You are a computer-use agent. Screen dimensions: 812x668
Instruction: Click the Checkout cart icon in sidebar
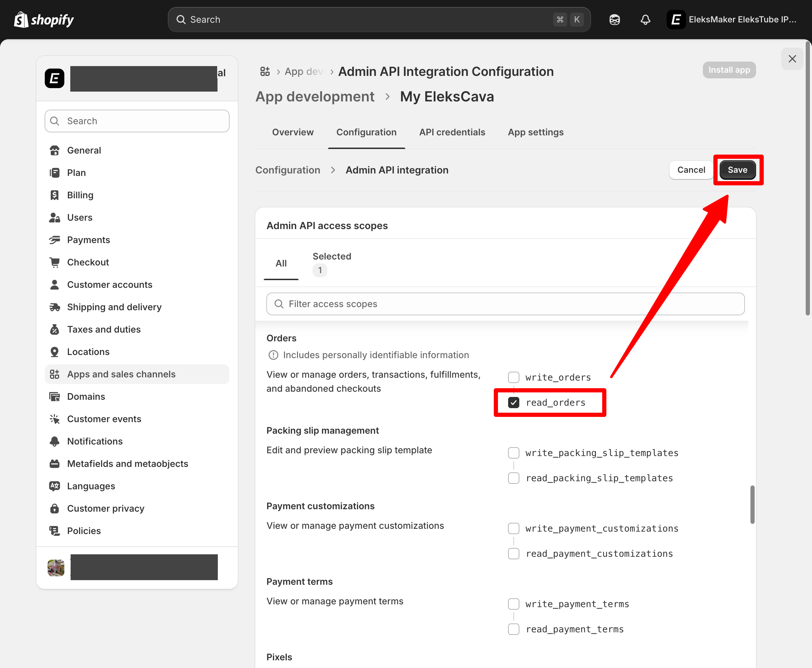[x=55, y=262]
